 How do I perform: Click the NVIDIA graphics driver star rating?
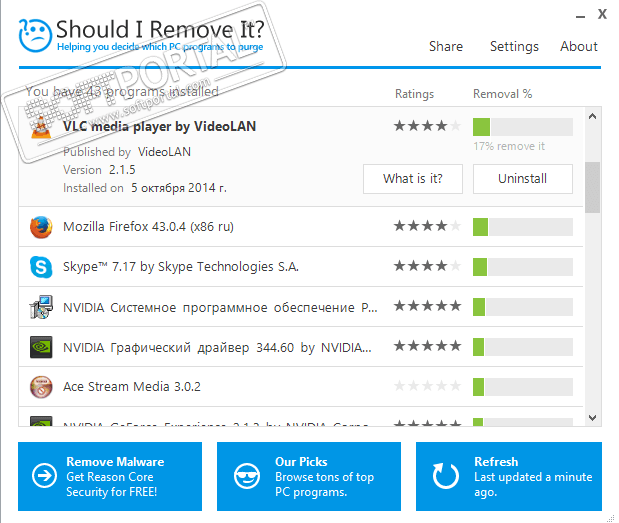point(427,346)
